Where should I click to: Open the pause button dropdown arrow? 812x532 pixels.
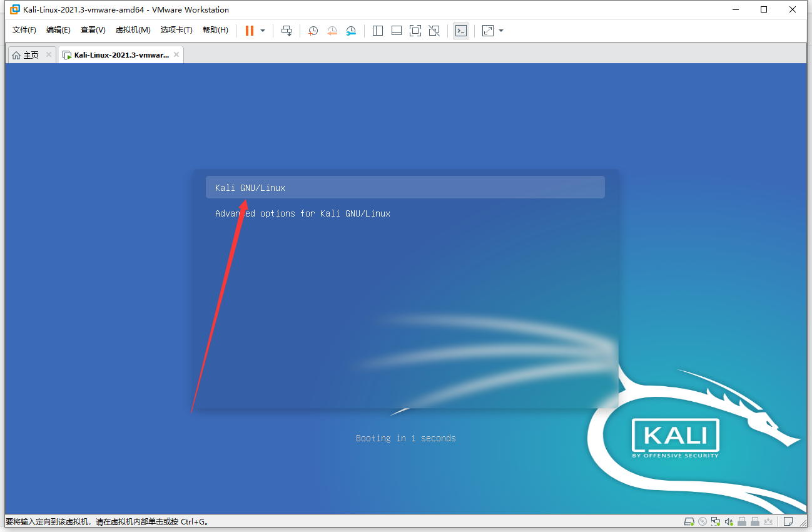pos(262,30)
